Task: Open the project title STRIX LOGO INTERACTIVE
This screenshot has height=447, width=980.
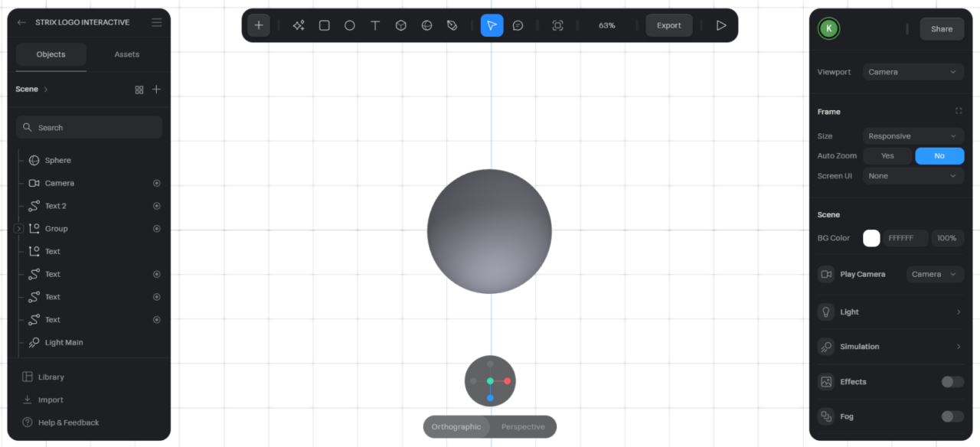Action: tap(83, 23)
